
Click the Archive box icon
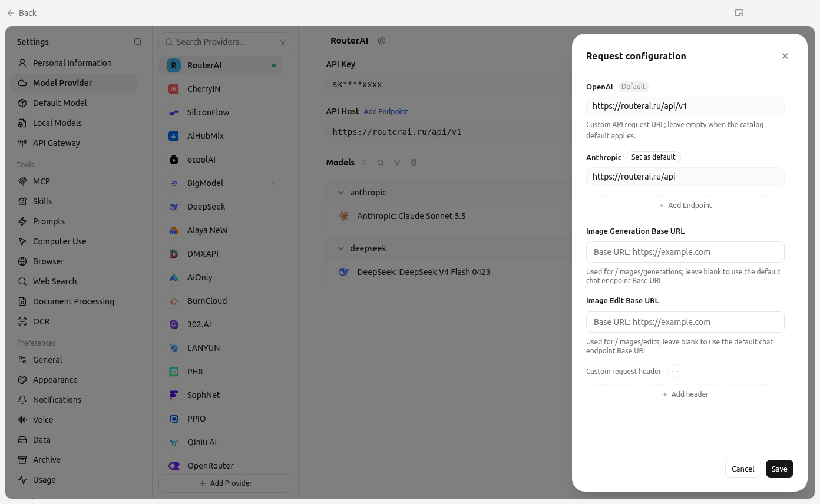pyautogui.click(x=22, y=460)
